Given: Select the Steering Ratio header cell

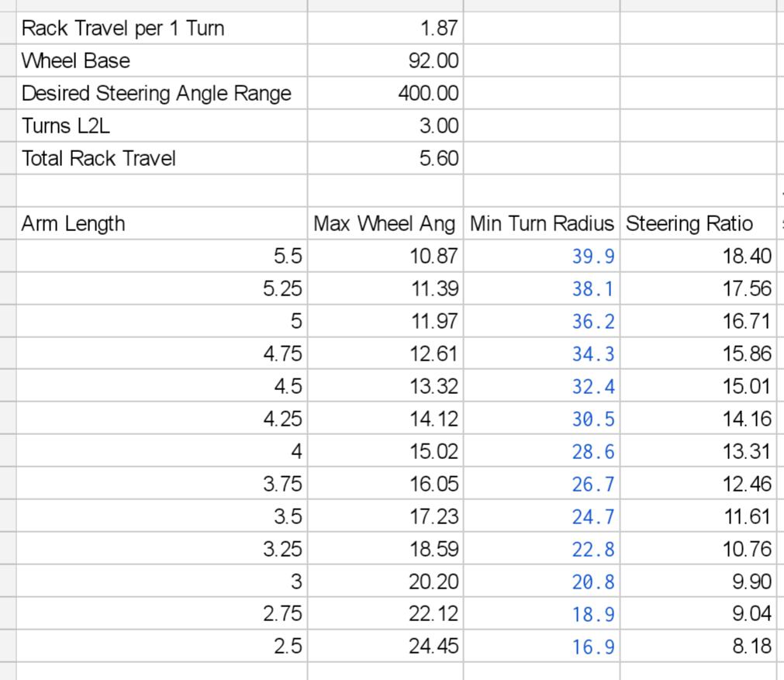Looking at the screenshot, I should click(698, 223).
